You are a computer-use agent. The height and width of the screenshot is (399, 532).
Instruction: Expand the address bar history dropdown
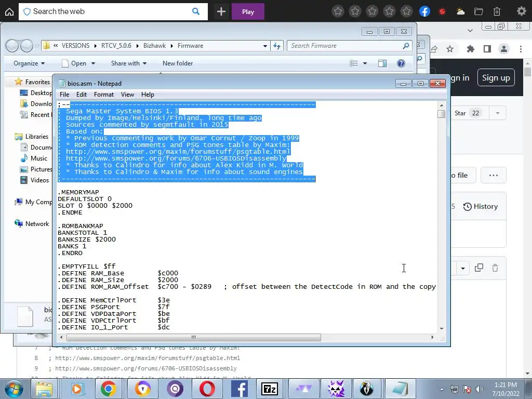[x=265, y=46]
